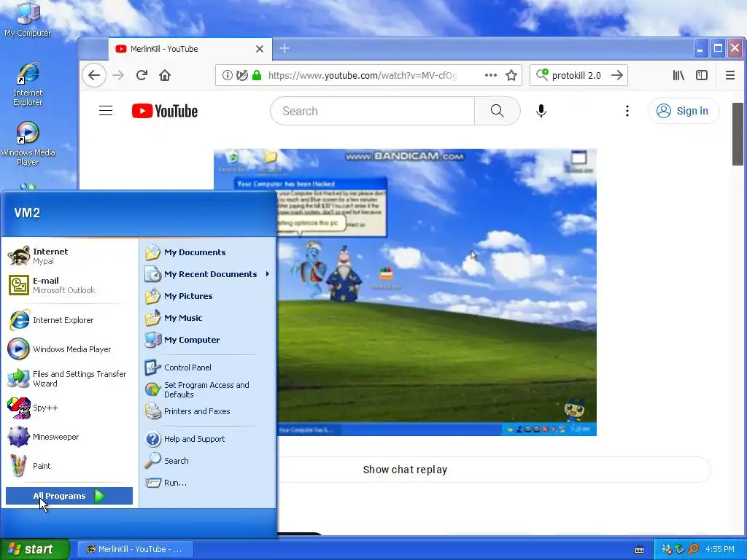
Task: Open a new browser tab
Action: click(x=285, y=49)
